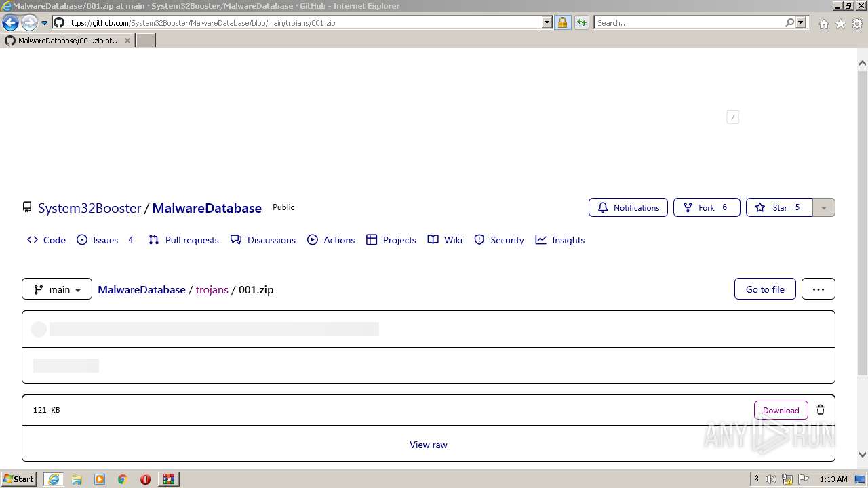The image size is (868, 488).
Task: Open the Projects tab
Action: (x=391, y=240)
